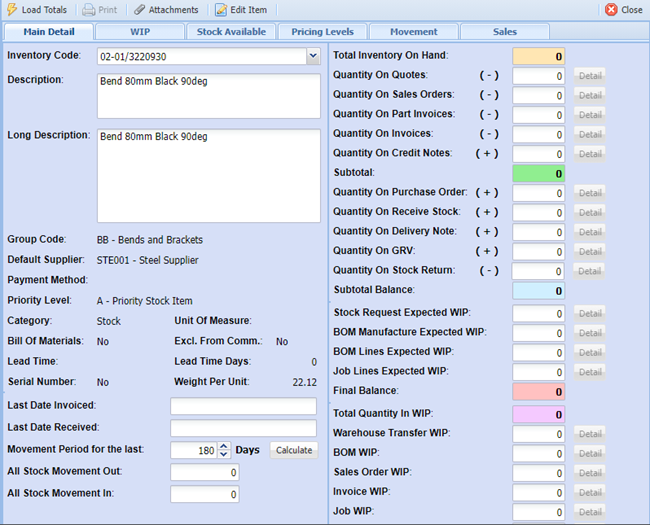Open the Sales tab

504,32
